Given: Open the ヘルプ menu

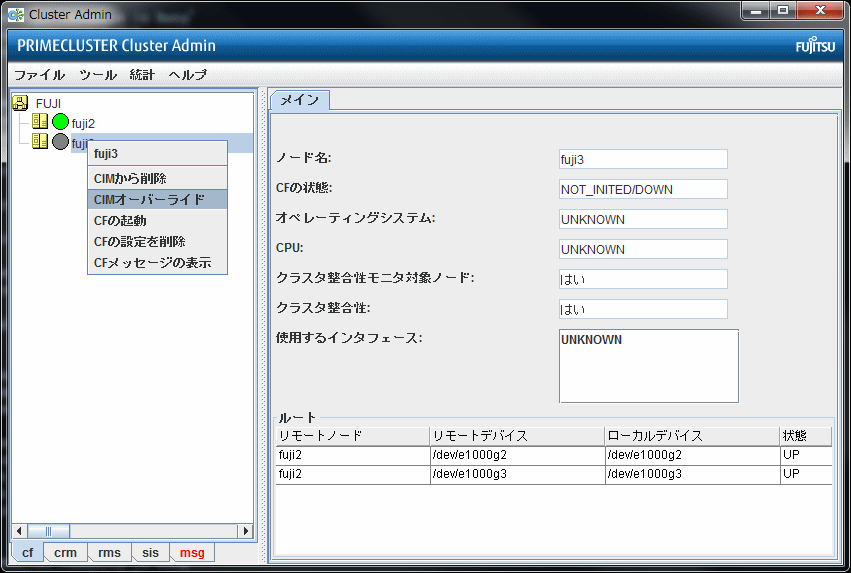Looking at the screenshot, I should pyautogui.click(x=188, y=75).
